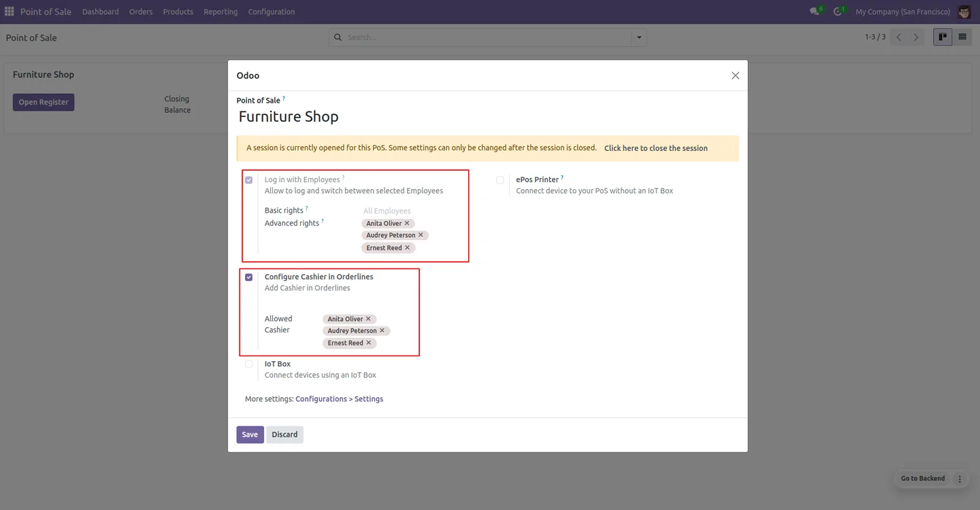Click the Go to Backend button
The height and width of the screenshot is (510, 980).
pyautogui.click(x=922, y=479)
